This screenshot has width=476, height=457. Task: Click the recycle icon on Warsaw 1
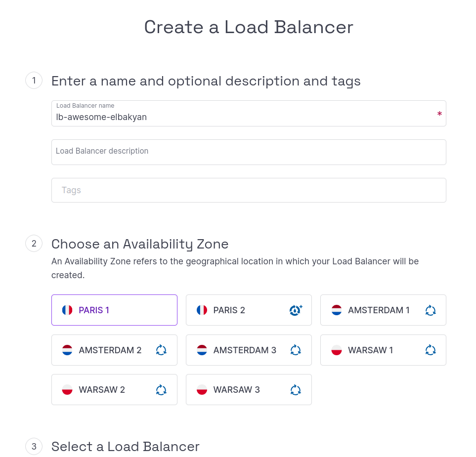click(x=431, y=350)
